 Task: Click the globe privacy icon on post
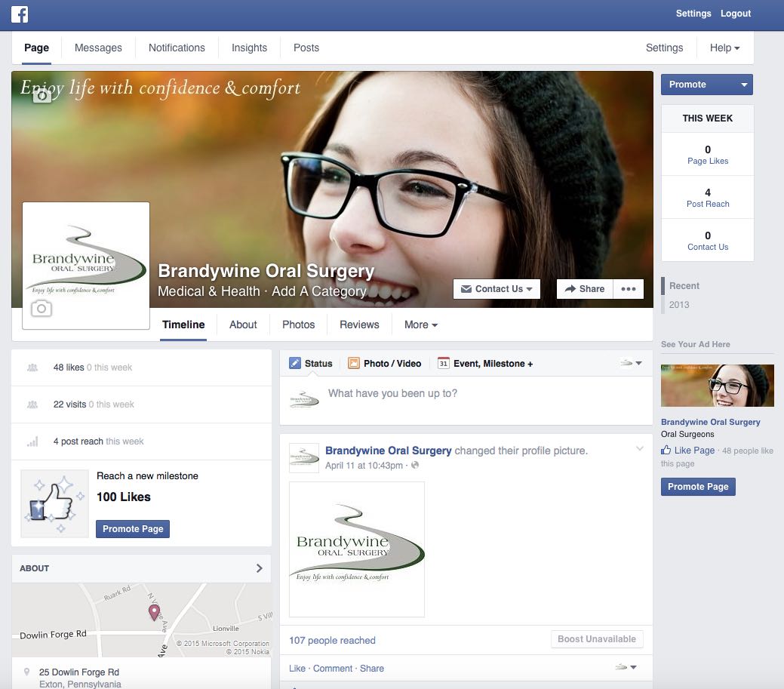point(415,465)
